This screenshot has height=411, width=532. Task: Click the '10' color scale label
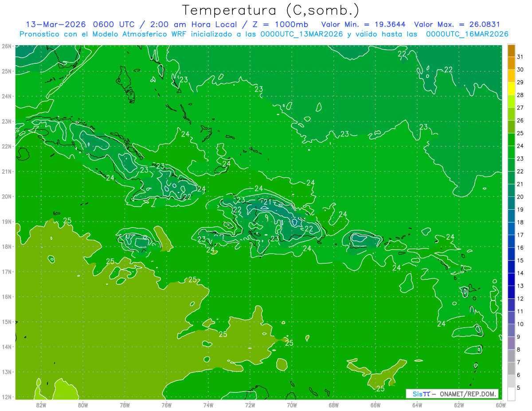coord(520,324)
